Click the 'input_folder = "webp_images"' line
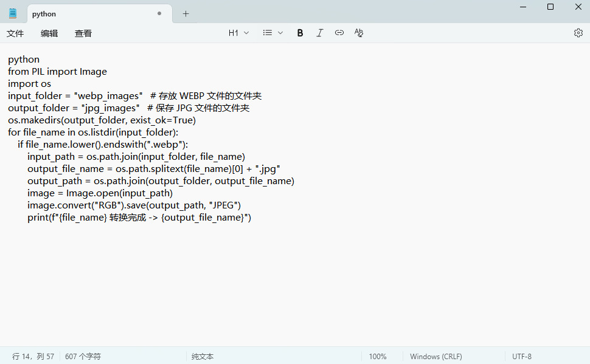This screenshot has width=590, height=364. (x=134, y=95)
